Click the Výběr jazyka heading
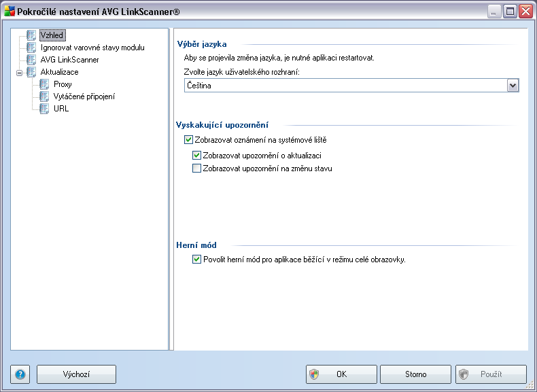 coord(202,44)
